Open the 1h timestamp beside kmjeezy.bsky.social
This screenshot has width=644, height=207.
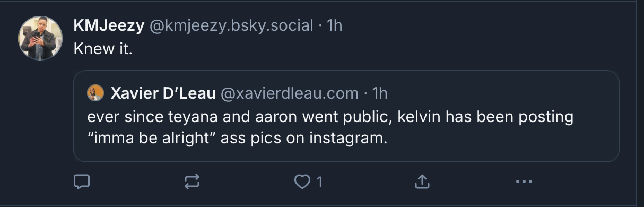[x=335, y=25]
